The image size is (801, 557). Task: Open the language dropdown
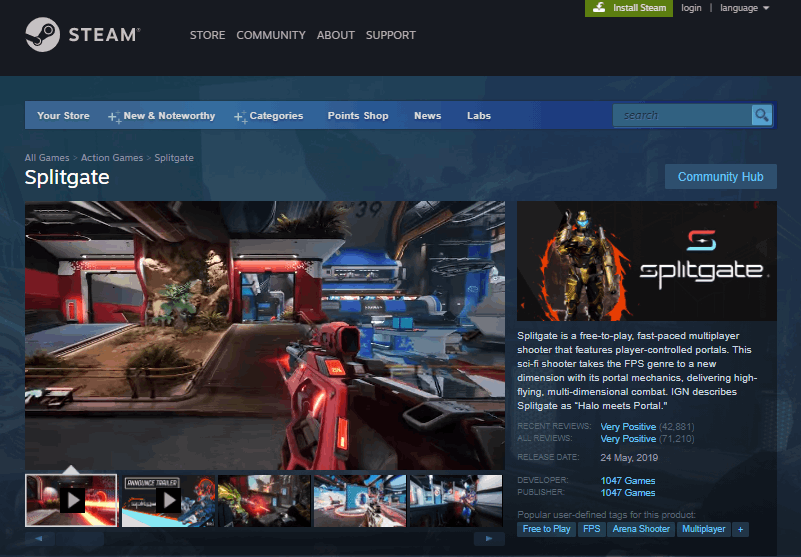pos(745,8)
